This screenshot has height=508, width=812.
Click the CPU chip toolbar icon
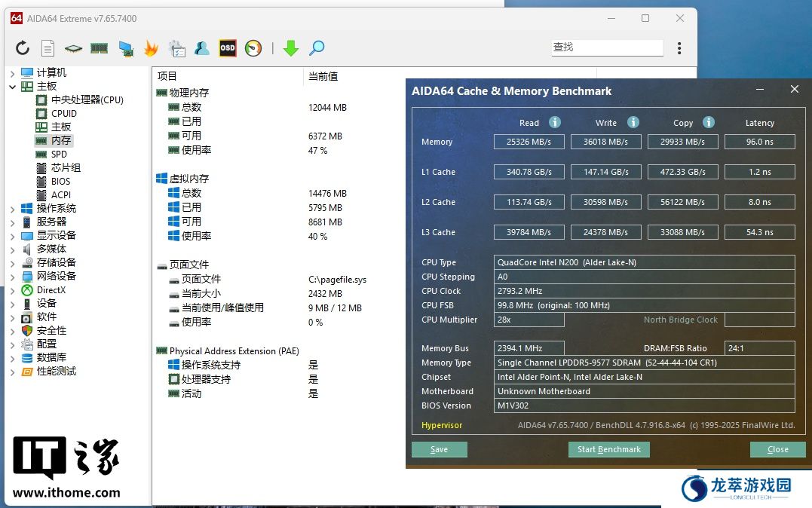point(74,49)
